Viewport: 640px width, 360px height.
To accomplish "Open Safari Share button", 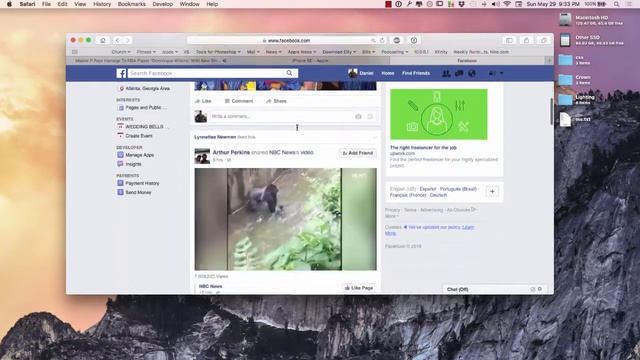I will (x=526, y=40).
